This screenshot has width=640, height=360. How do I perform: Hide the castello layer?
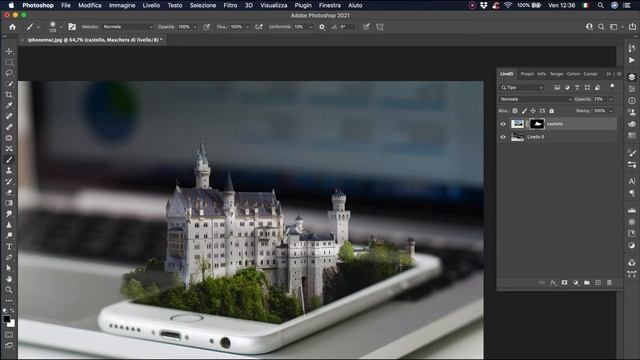click(503, 124)
